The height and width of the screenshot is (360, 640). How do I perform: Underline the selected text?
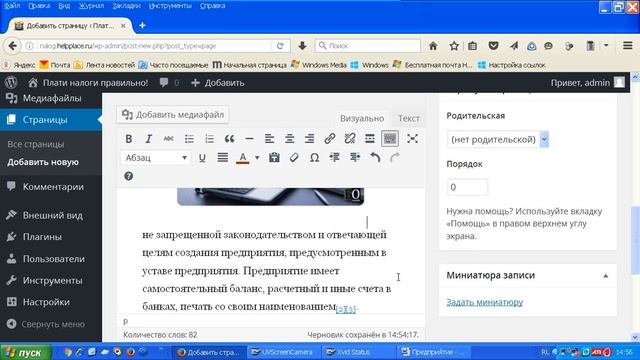coord(202,158)
